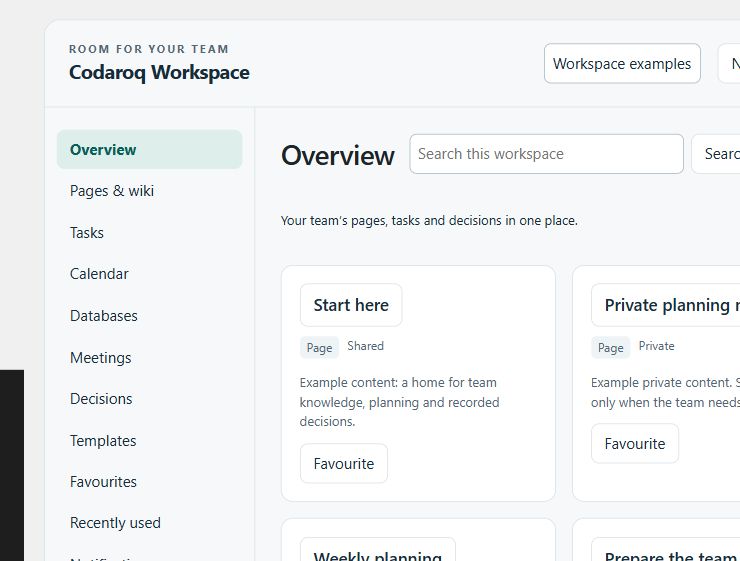The image size is (740, 561).
Task: Click the Page tag on Start here card
Action: point(320,348)
